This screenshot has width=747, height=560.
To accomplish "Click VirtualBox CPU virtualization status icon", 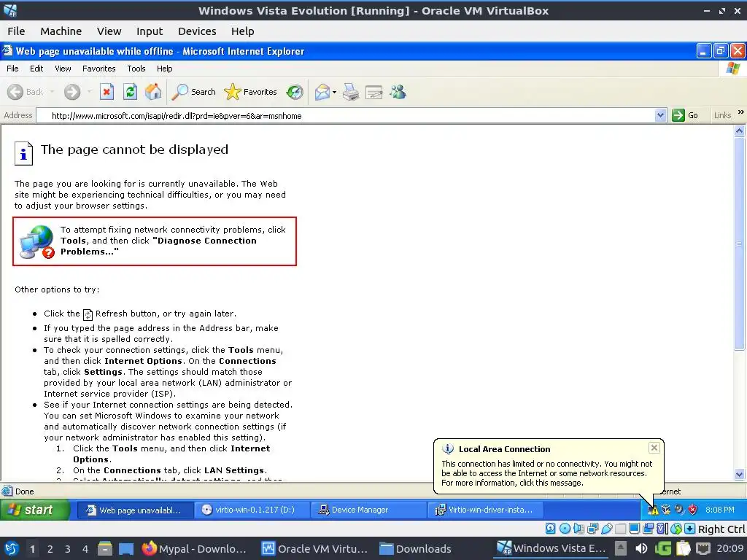I will 662,528.
